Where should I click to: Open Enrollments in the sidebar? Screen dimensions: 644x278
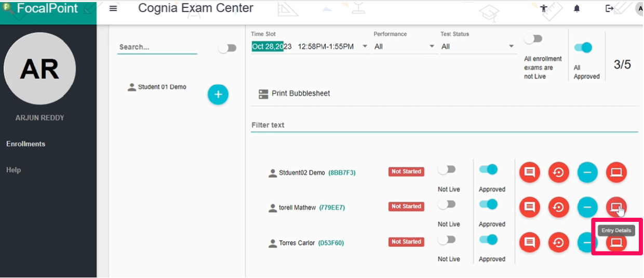[x=26, y=144]
